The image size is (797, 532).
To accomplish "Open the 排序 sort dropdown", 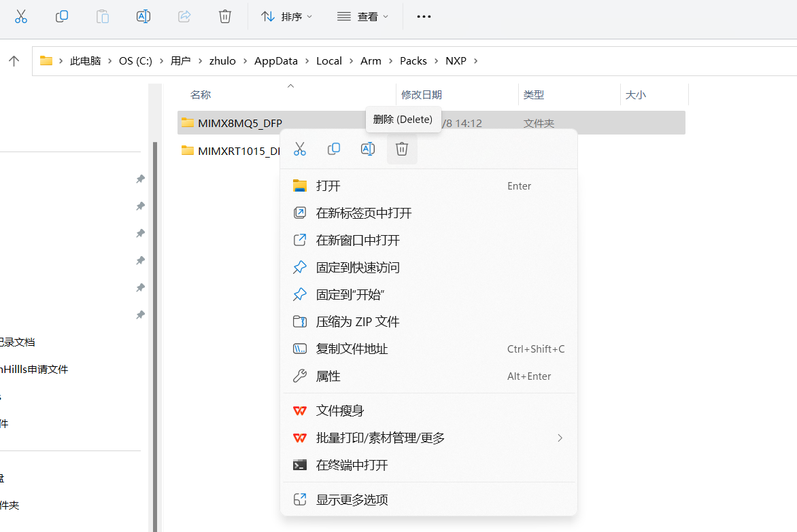I will [x=287, y=16].
